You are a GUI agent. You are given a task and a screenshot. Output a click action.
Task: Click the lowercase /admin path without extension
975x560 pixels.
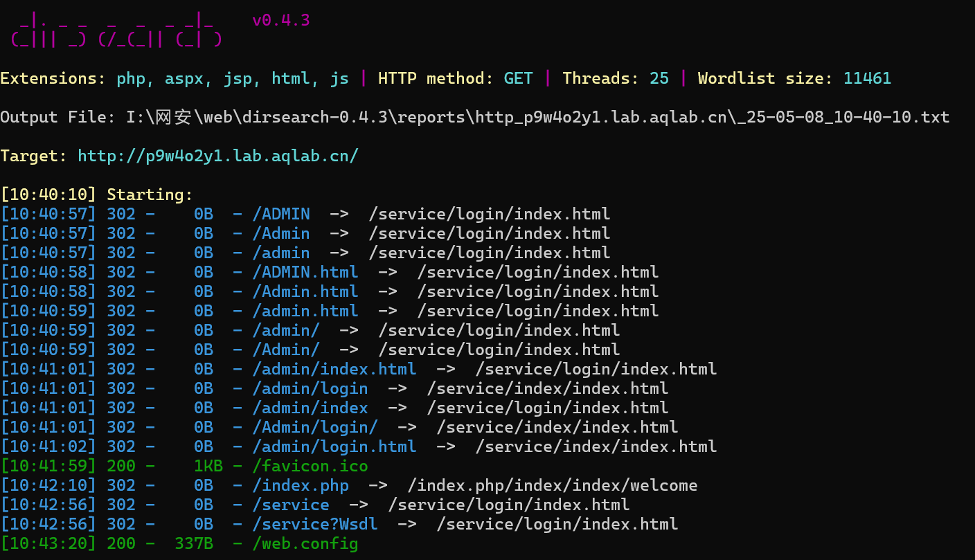tap(281, 253)
